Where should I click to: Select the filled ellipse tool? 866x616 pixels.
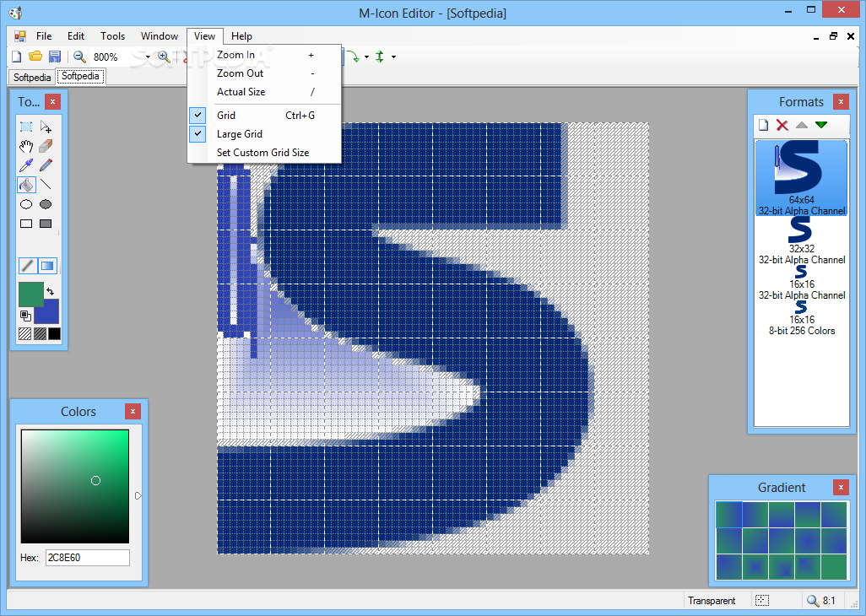coord(46,204)
